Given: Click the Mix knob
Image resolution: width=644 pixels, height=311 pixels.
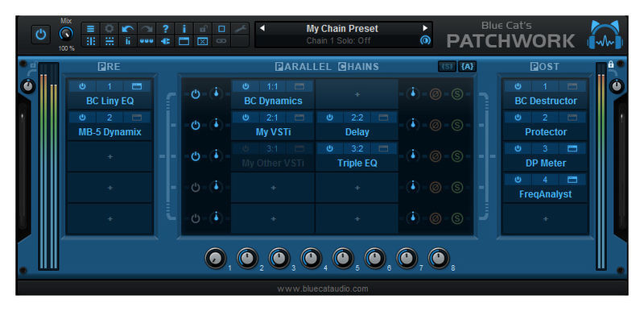Looking at the screenshot, I should (x=66, y=34).
